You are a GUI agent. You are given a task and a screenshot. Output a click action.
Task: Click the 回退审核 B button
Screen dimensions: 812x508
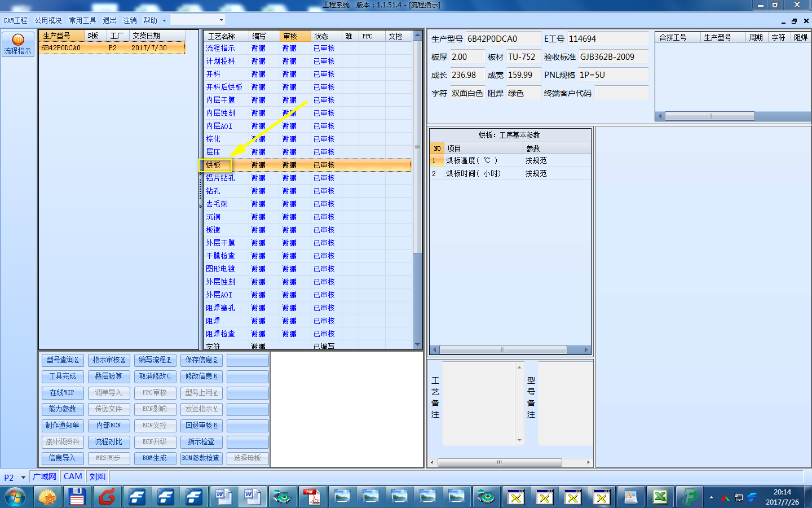tap(201, 426)
